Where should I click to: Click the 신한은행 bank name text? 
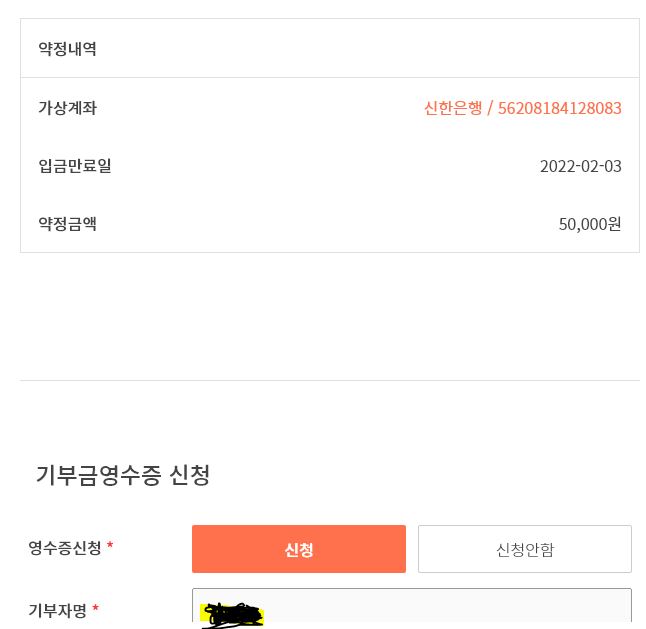click(452, 108)
